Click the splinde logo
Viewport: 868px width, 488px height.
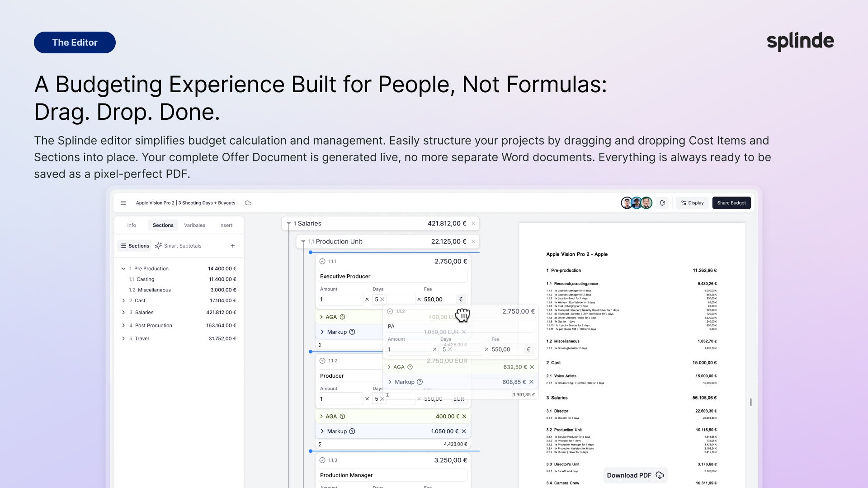pyautogui.click(x=800, y=41)
